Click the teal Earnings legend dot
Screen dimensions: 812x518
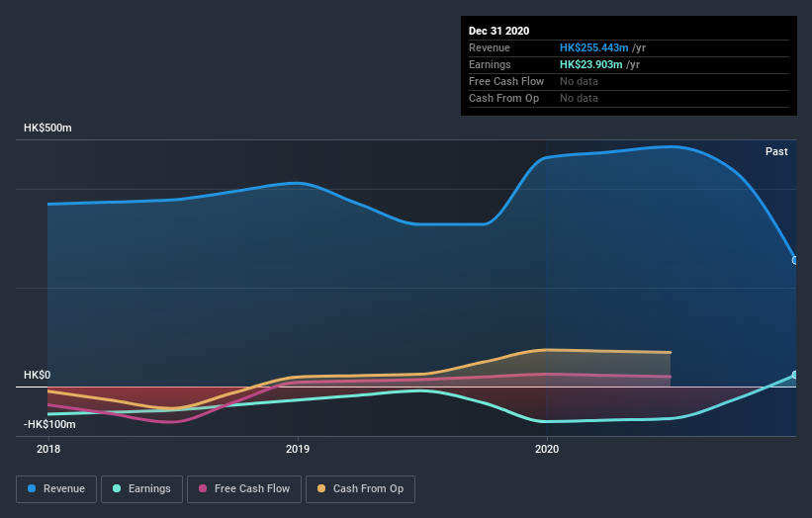[117, 488]
